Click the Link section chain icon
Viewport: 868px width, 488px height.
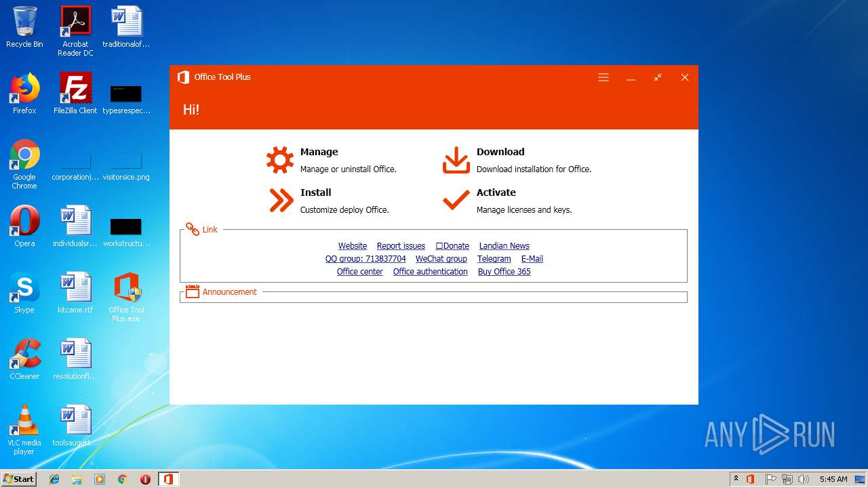click(193, 230)
